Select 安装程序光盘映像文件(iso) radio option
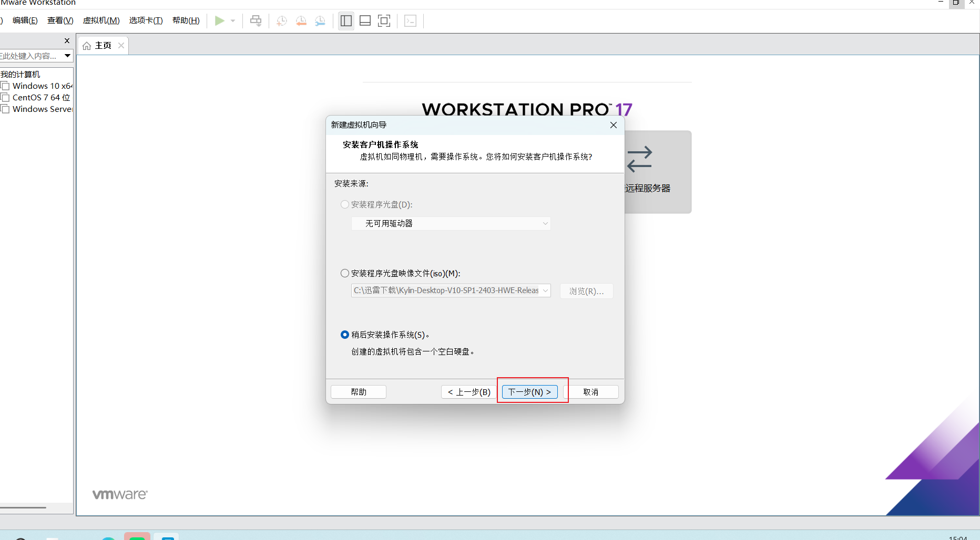Viewport: 980px width, 540px height. pos(345,273)
